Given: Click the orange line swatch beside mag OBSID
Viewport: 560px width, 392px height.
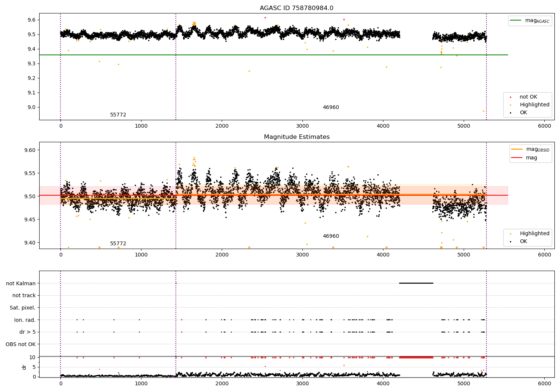Looking at the screenshot, I should point(517,149).
